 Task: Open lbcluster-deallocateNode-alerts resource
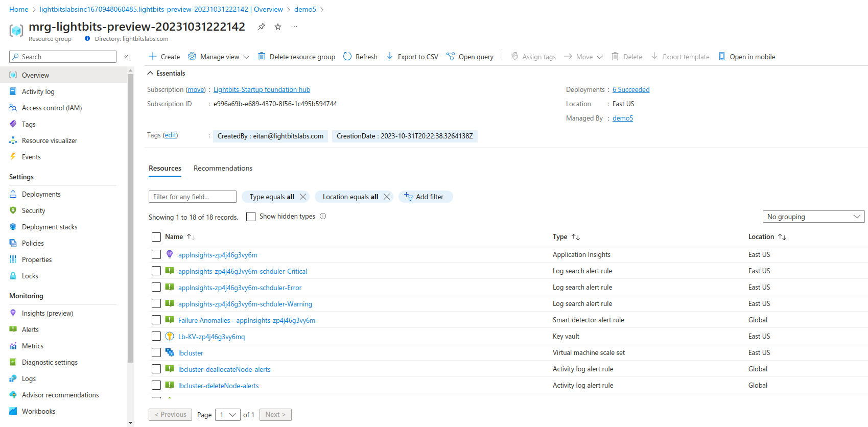[x=224, y=369]
